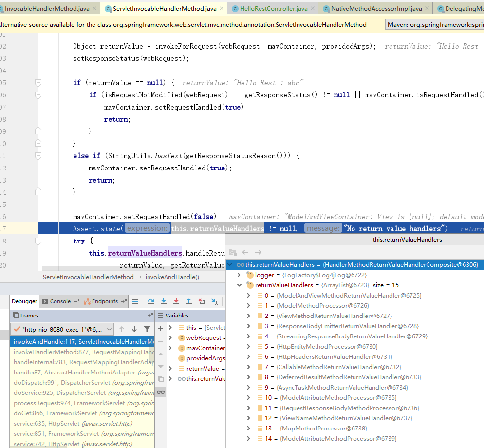This screenshot has width=484, height=448.
Task: Click the Step Out debugger icon
Action: pyautogui.click(x=189, y=302)
